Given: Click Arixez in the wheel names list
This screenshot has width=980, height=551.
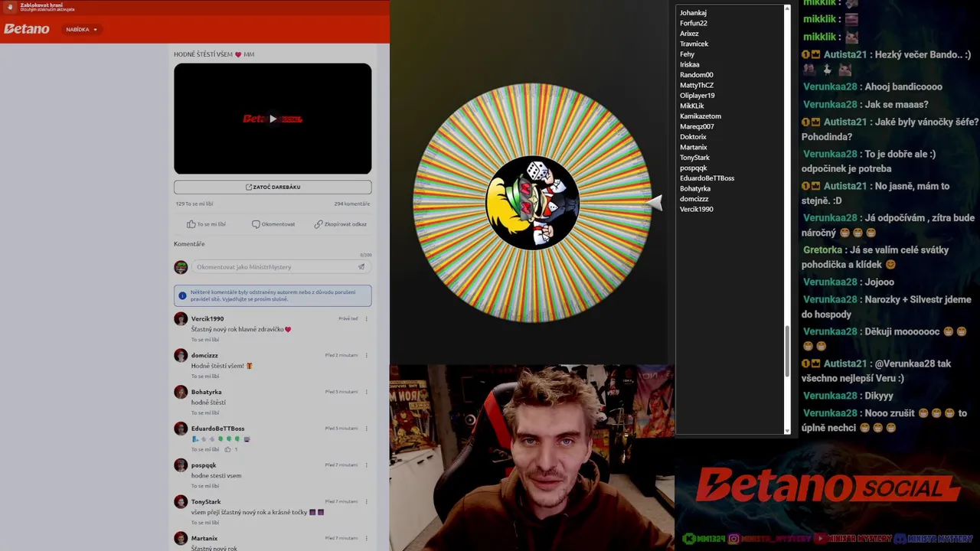Looking at the screenshot, I should click(x=689, y=34).
